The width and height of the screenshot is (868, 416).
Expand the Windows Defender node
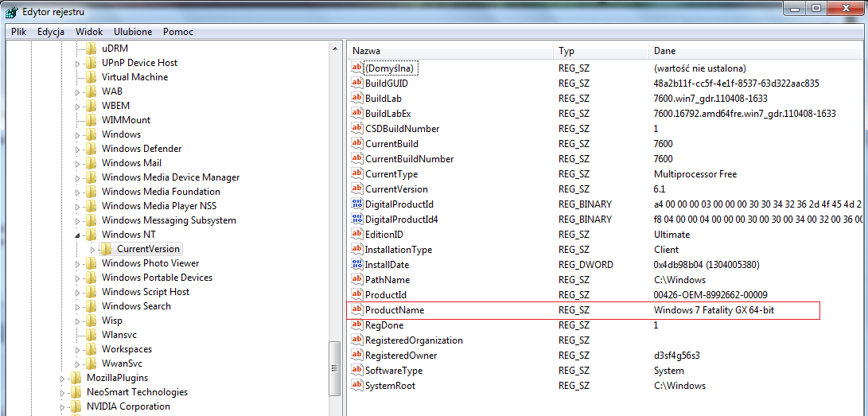click(x=78, y=150)
